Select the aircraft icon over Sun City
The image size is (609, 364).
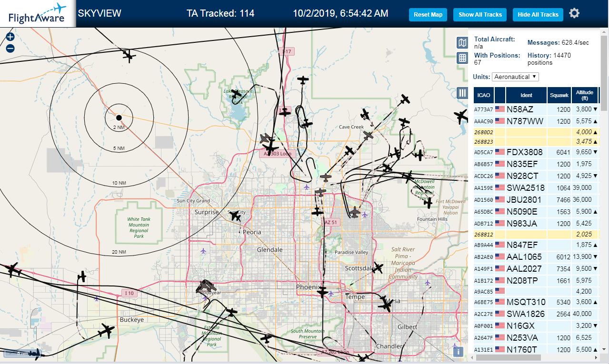coord(235,216)
